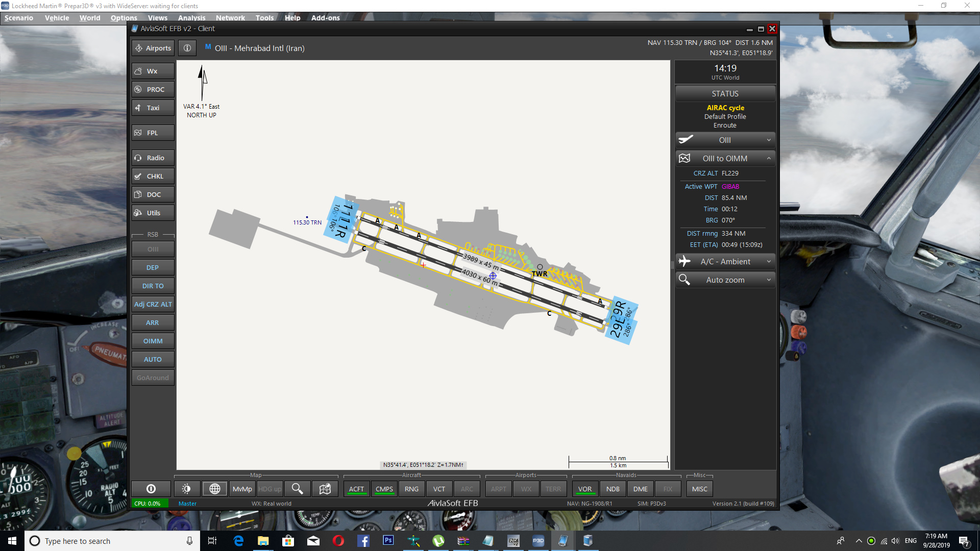The image size is (980, 551).
Task: Click the map magnifier search icon
Action: point(297,489)
